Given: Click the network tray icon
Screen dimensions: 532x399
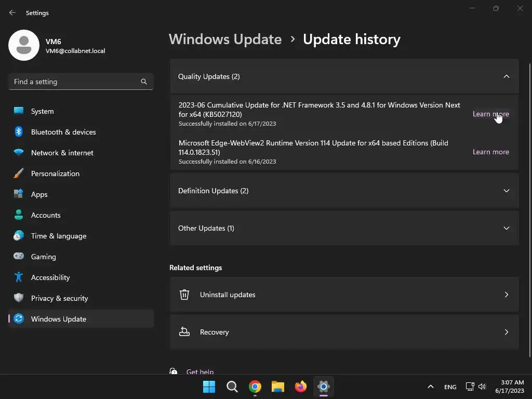Looking at the screenshot, I should click(x=470, y=387).
